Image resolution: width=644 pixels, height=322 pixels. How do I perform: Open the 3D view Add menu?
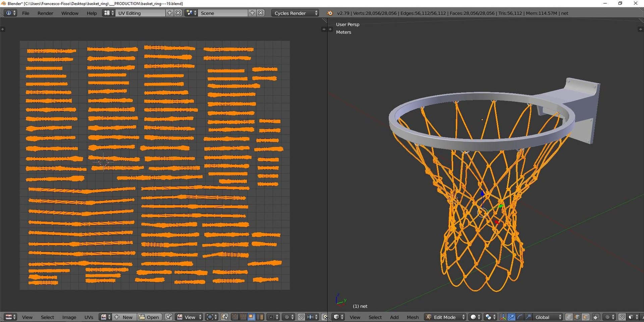pos(394,317)
